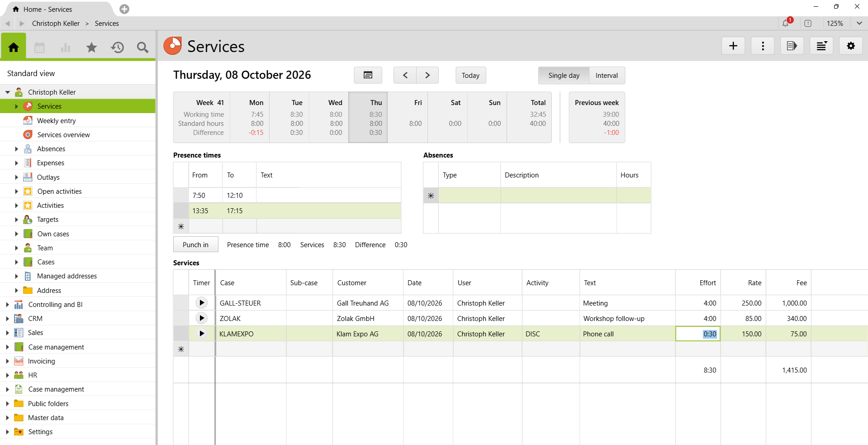Open the search magnifier icon
868x445 pixels.
pyautogui.click(x=142, y=47)
